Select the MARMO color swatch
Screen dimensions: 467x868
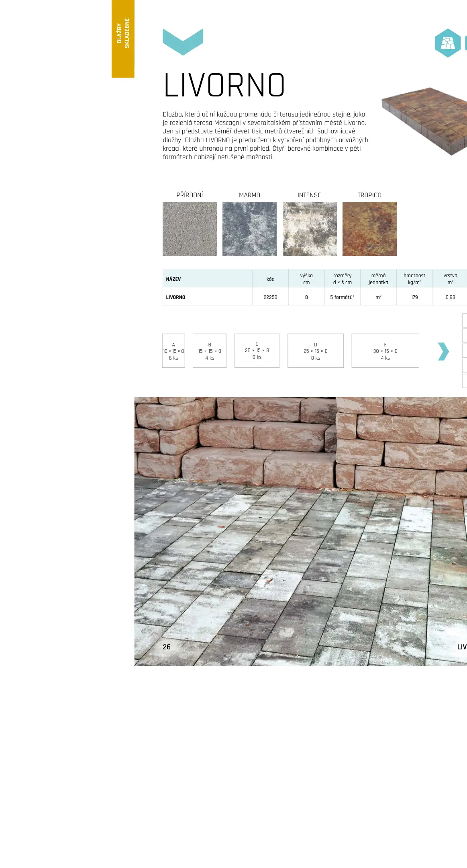pos(249,229)
